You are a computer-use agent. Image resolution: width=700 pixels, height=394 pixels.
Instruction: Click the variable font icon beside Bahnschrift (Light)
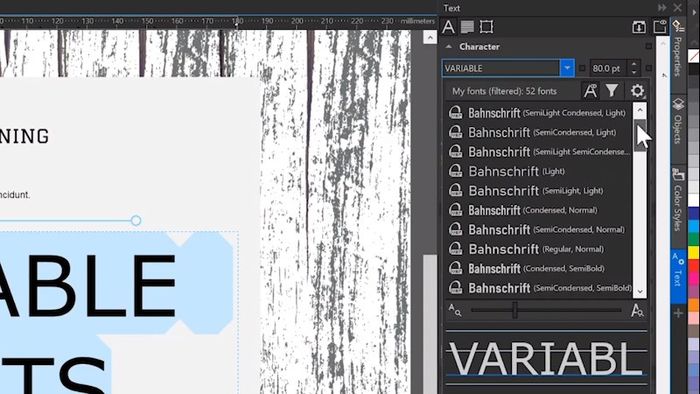[455, 171]
